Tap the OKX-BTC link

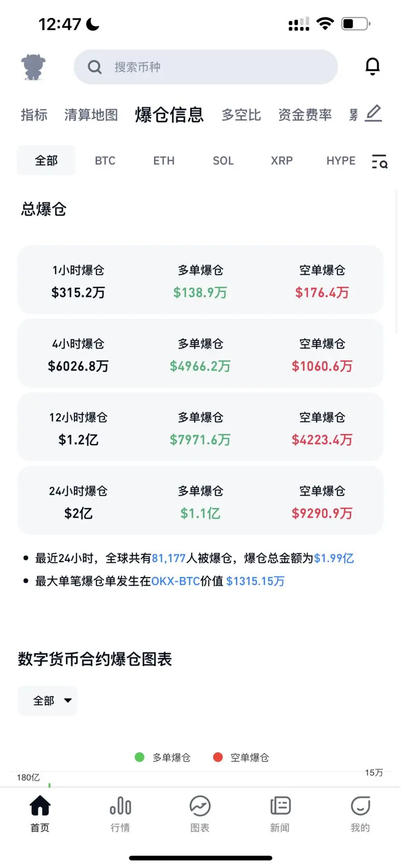point(176,581)
